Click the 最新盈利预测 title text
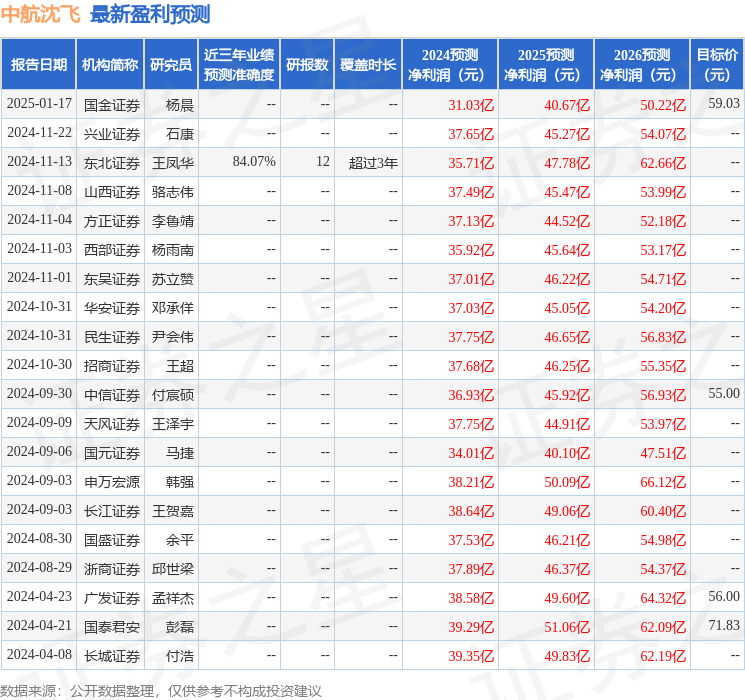Screen dimensions: 745x700 (150, 14)
